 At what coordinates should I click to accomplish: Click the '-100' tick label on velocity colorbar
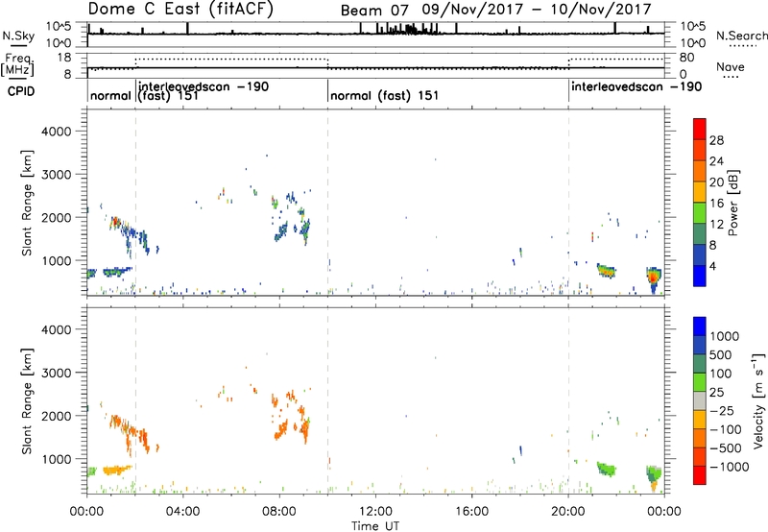point(726,429)
